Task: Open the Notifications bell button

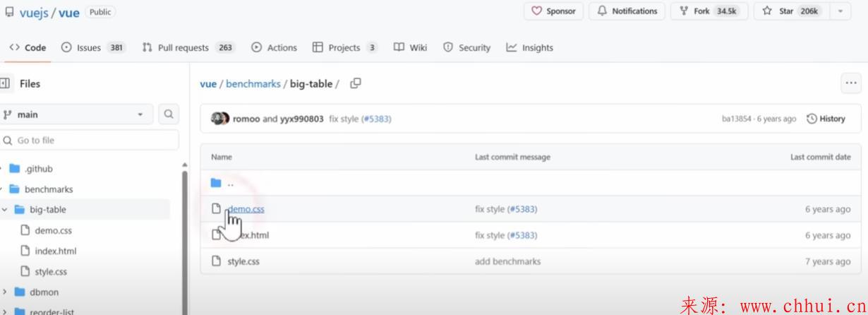Action: coord(627,11)
